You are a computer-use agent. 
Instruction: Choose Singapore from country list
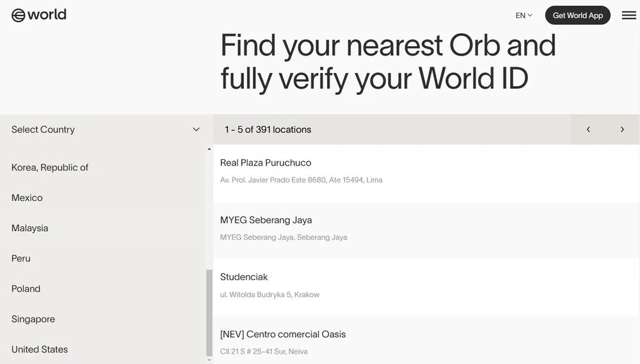[x=33, y=319]
